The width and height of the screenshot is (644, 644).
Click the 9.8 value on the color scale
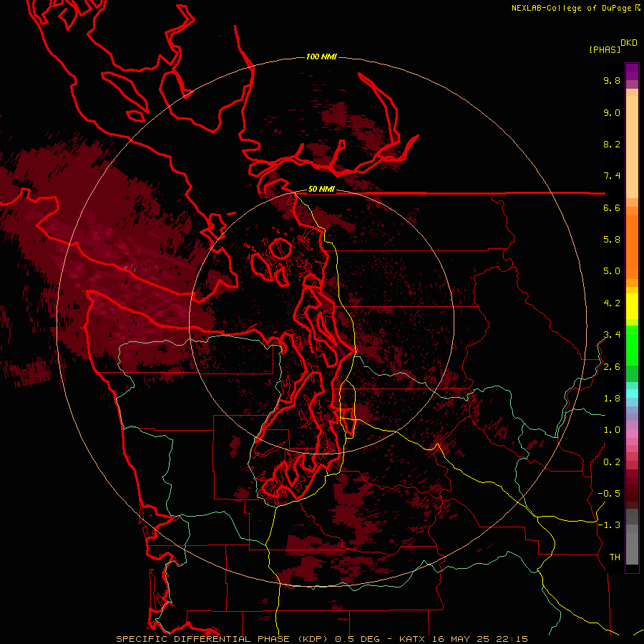612,81
